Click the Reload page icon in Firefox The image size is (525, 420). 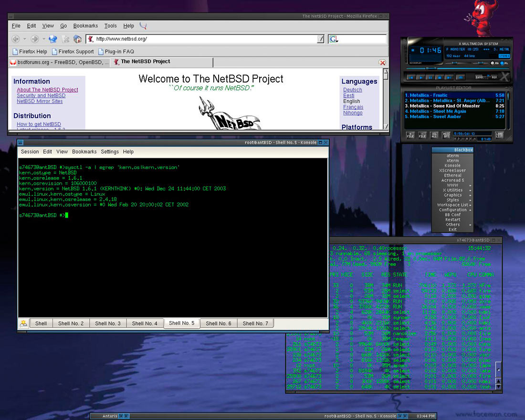click(x=53, y=39)
